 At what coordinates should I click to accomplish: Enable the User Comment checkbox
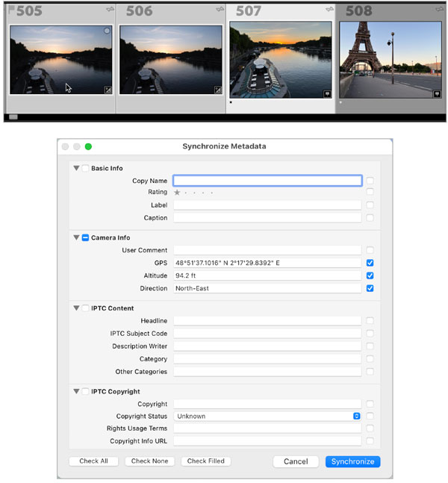tap(370, 250)
